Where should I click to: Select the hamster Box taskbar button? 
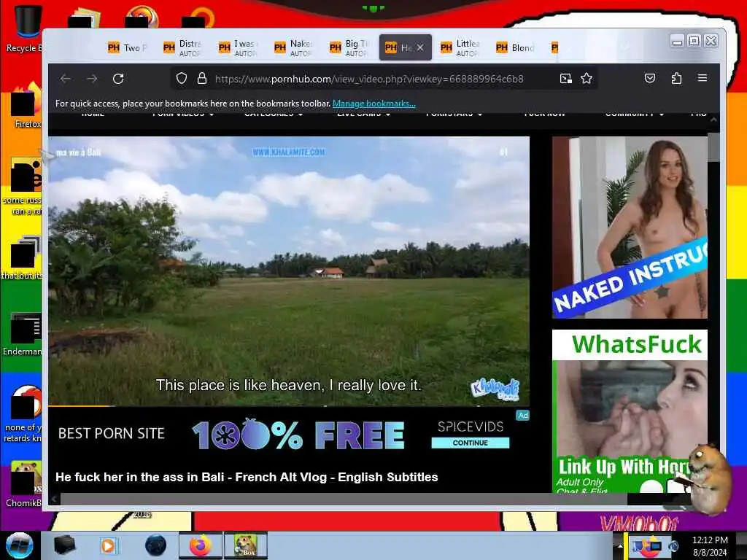pyautogui.click(x=246, y=545)
